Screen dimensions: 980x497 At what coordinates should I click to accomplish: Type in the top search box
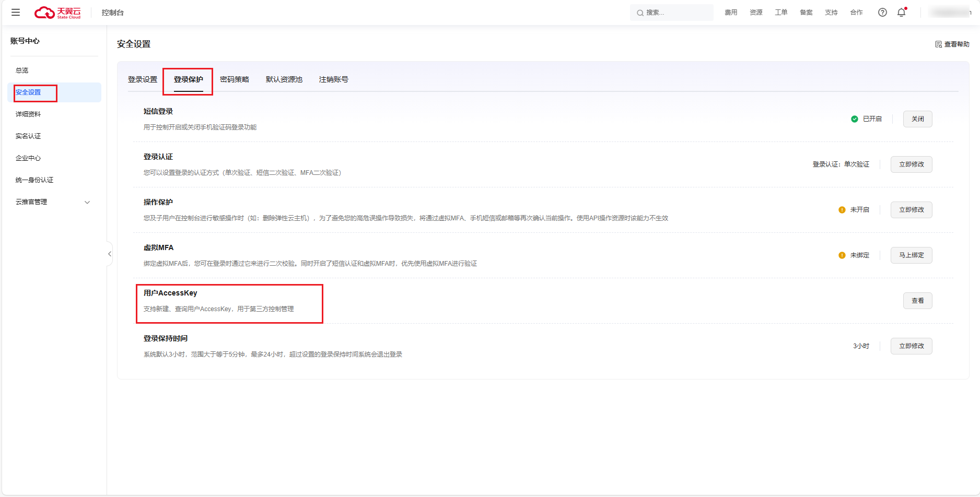pos(677,13)
